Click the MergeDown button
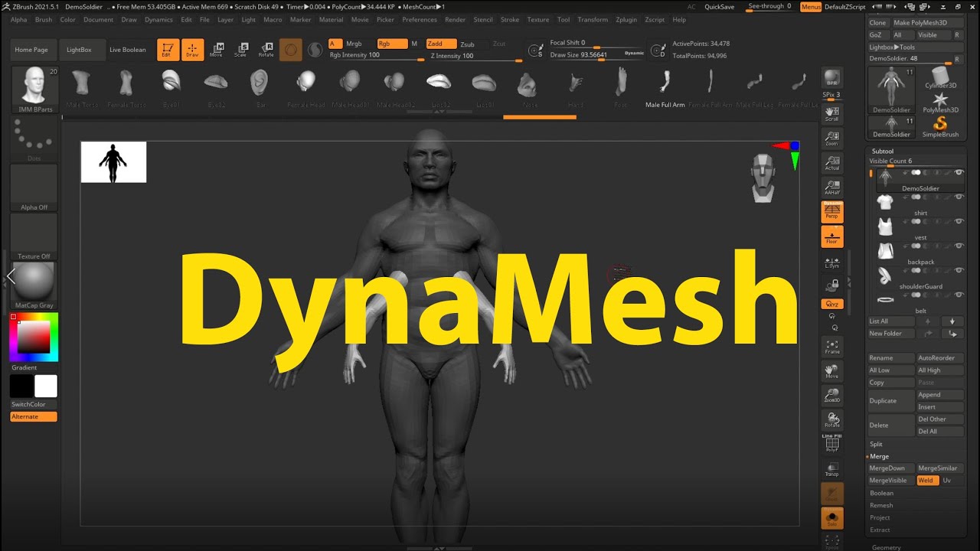This screenshot has width=980, height=551. pyautogui.click(x=890, y=468)
